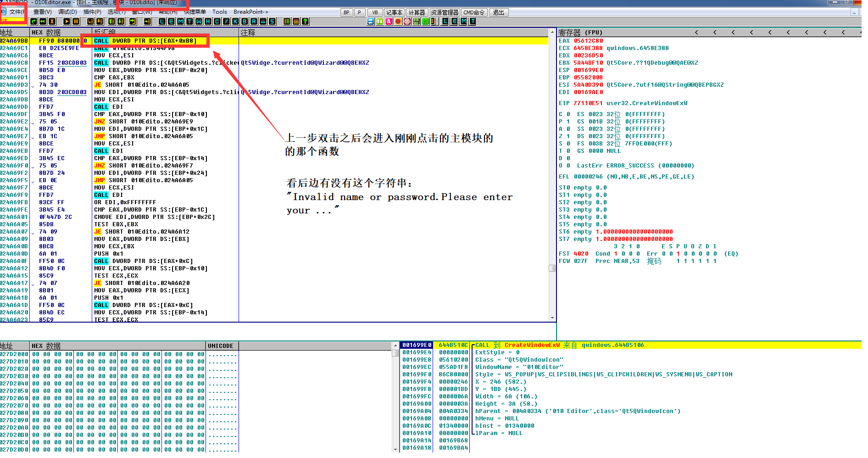Image resolution: width=868 pixels, height=458 pixels.
Task: Click the 资源管理器 button
Action: pos(445,12)
